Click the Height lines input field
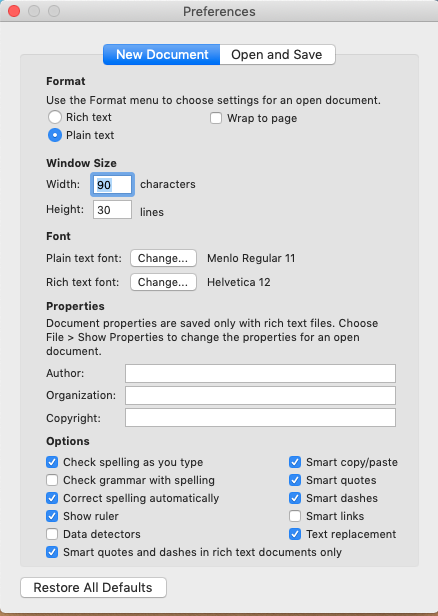 point(112,210)
